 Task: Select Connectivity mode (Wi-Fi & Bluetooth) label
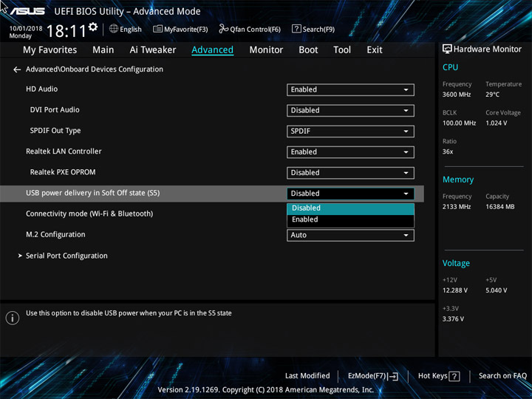pos(89,214)
